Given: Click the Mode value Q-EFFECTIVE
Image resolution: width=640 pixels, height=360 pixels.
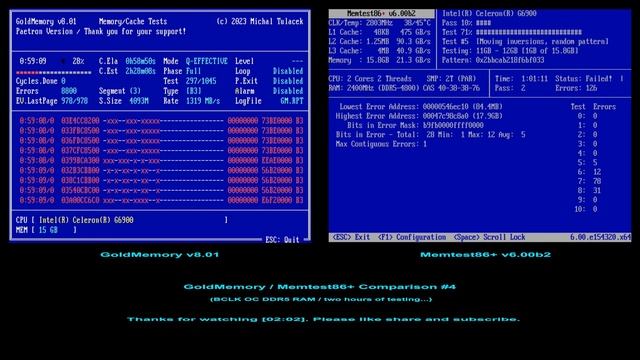Looking at the screenshot, I should coord(207,61).
